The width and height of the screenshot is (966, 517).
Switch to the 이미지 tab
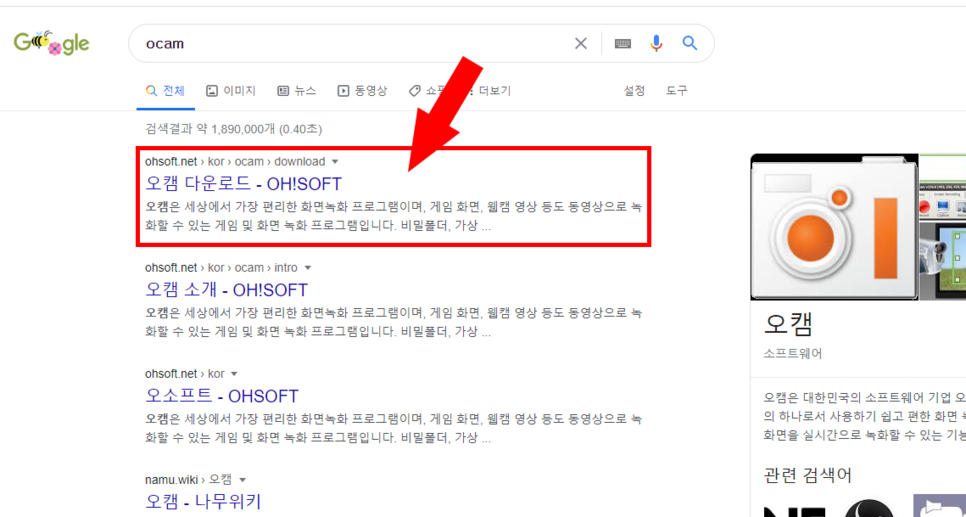click(x=231, y=91)
